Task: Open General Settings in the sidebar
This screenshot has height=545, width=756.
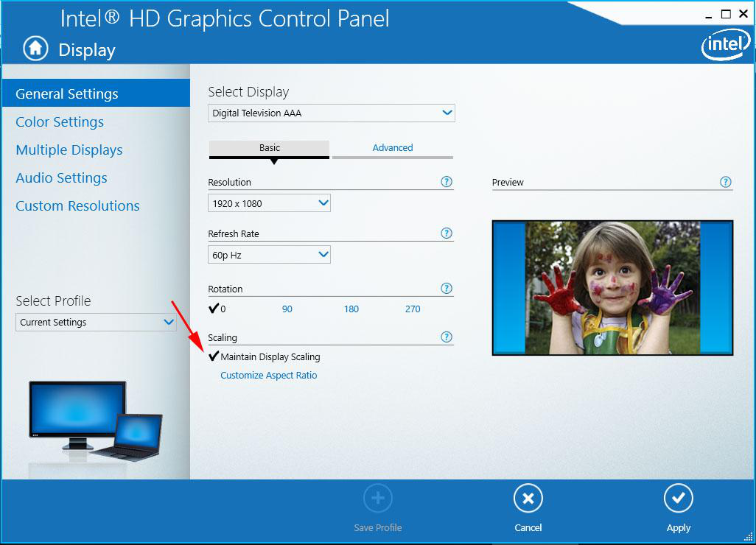Action: click(96, 94)
